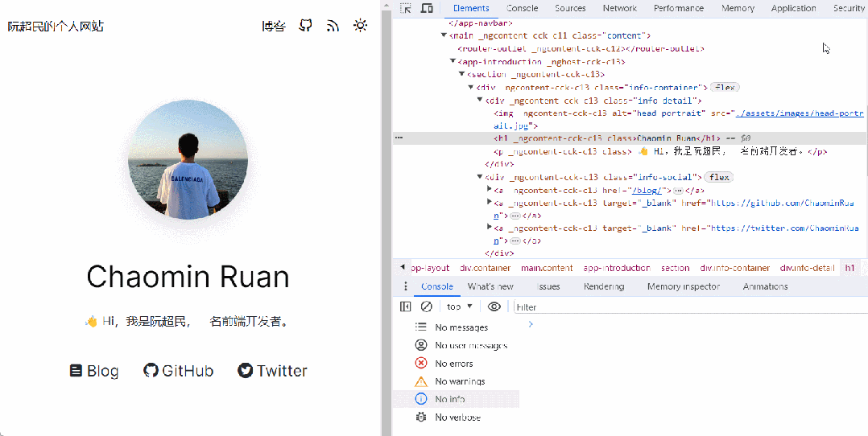Clear the console with the ban icon
868x436 pixels.
(x=426, y=306)
